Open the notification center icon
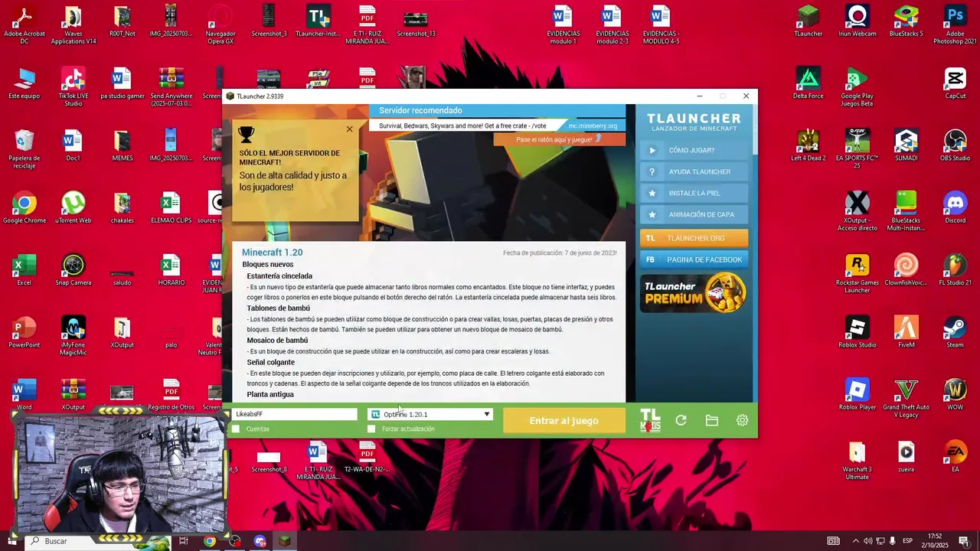 coord(965,541)
